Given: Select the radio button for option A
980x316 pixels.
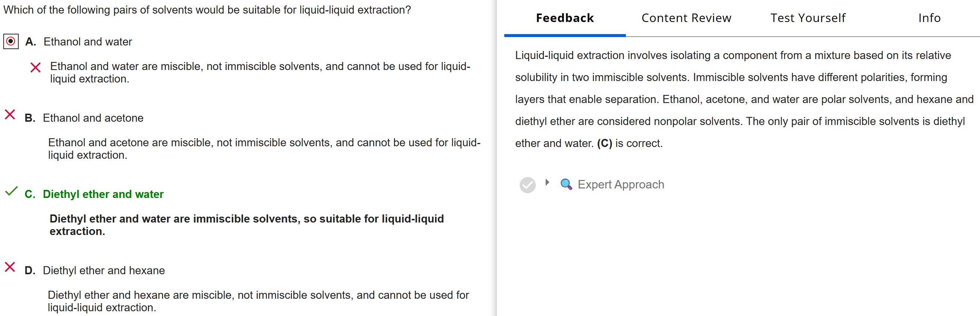Looking at the screenshot, I should pyautogui.click(x=11, y=41).
